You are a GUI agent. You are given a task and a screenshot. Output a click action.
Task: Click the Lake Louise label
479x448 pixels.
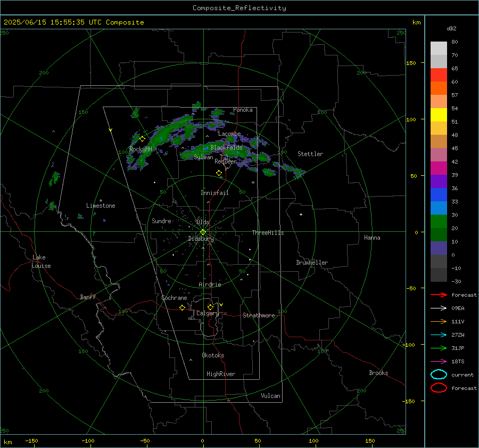41,262
